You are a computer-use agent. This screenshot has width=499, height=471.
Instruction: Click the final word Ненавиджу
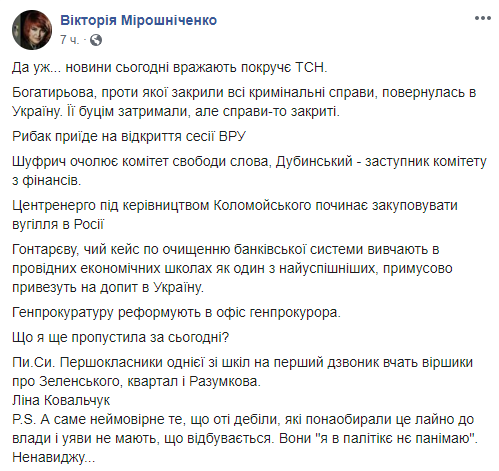[x=54, y=457]
